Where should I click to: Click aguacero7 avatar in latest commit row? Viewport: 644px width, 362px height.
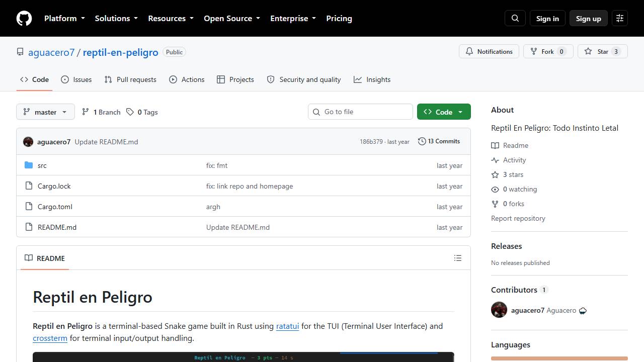tap(28, 142)
